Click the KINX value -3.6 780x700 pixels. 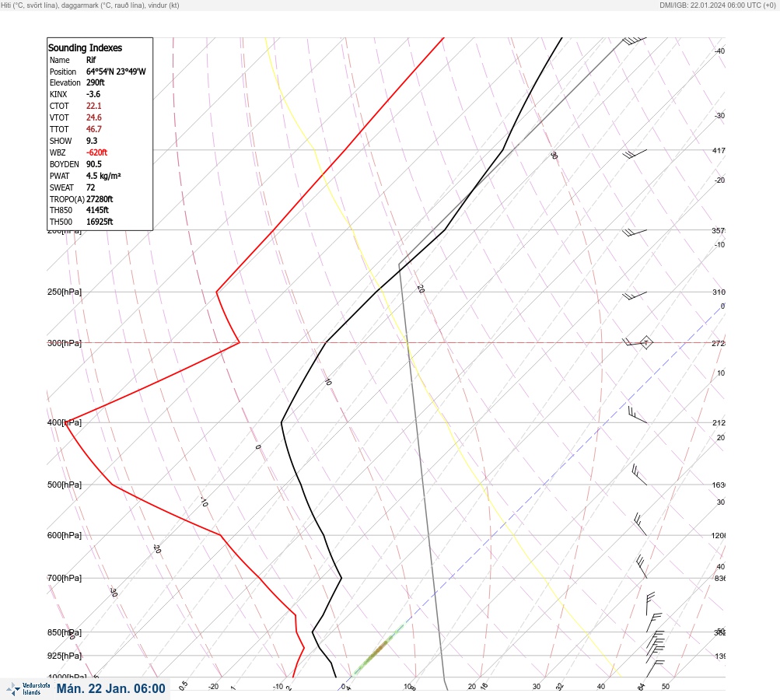coord(93,94)
